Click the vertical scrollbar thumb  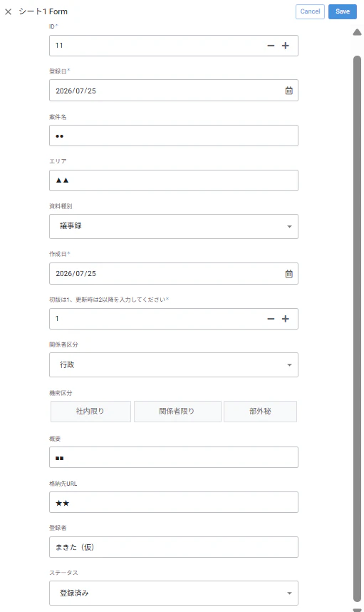pos(357,329)
